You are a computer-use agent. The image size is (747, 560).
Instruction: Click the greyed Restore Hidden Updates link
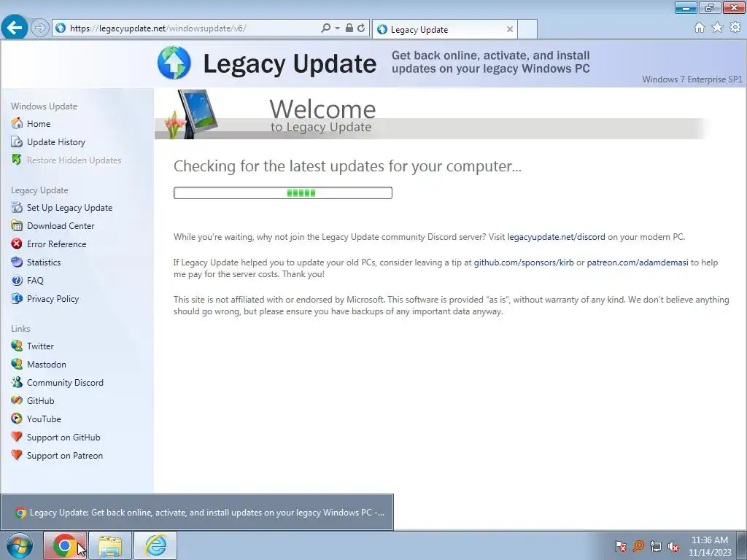(x=74, y=160)
